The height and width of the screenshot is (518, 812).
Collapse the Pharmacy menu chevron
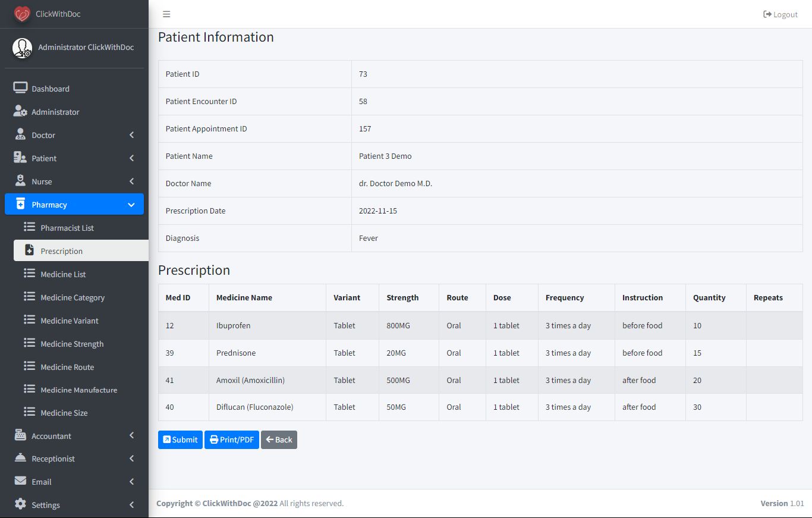pyautogui.click(x=131, y=205)
